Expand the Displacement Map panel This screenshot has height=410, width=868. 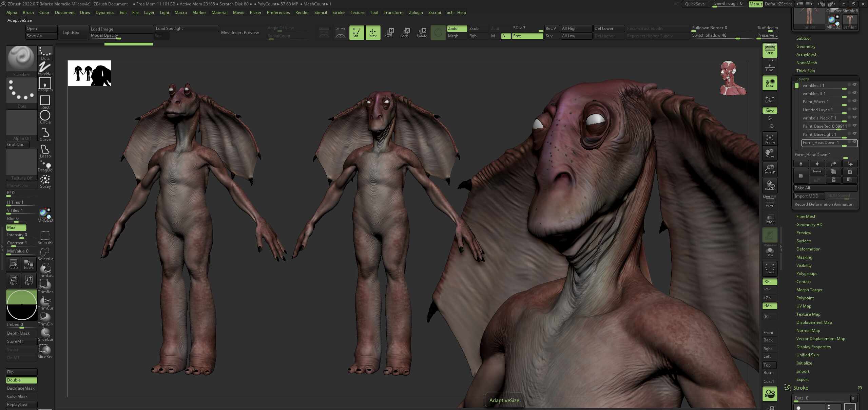(x=814, y=322)
